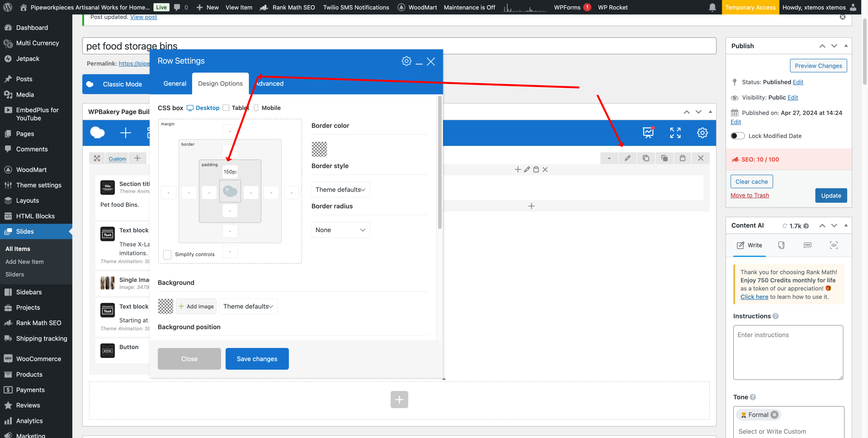The width and height of the screenshot is (868, 438).
Task: Delete column with small X icon
Action: [545, 170]
